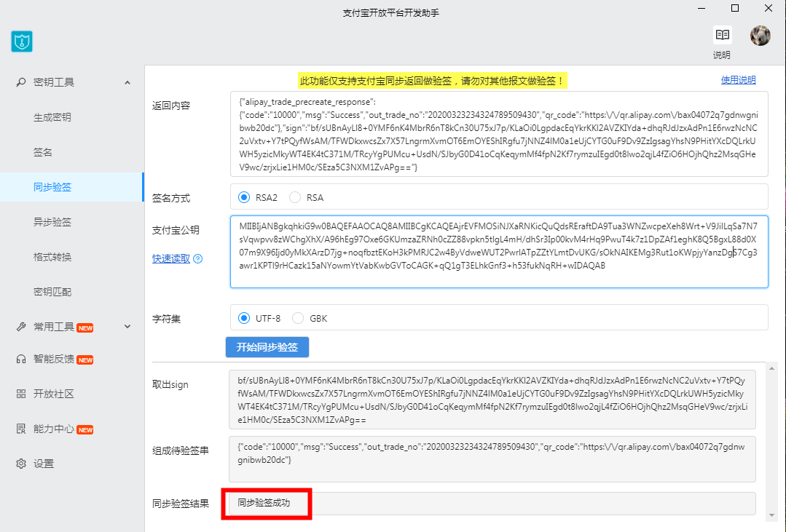Open the user avatar profile picture
Screen dimensions: 786x532
tap(760, 36)
